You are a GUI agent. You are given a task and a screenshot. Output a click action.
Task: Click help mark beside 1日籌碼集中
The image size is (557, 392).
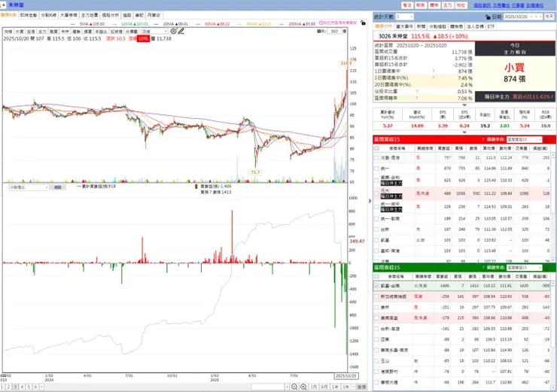point(434,71)
